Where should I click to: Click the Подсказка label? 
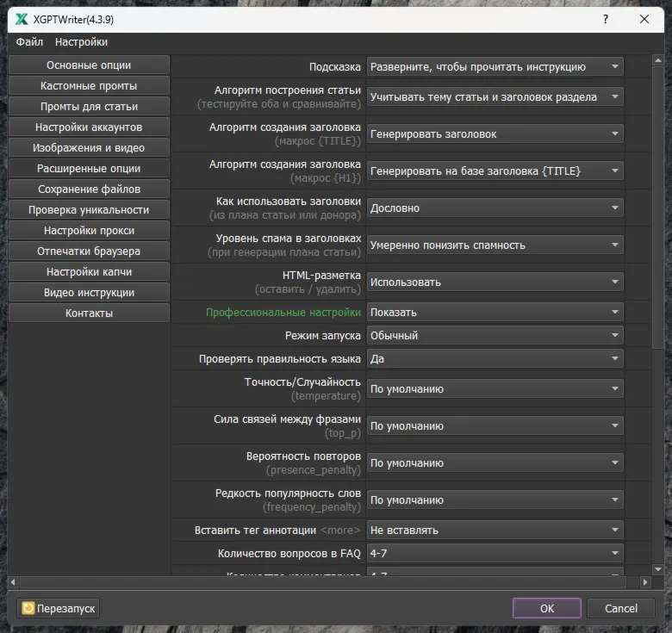pos(335,67)
